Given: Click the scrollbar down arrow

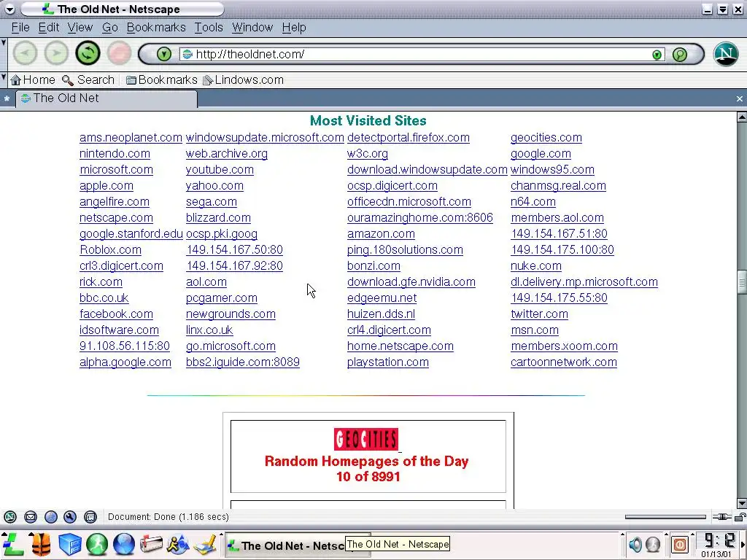Looking at the screenshot, I should [x=741, y=504].
